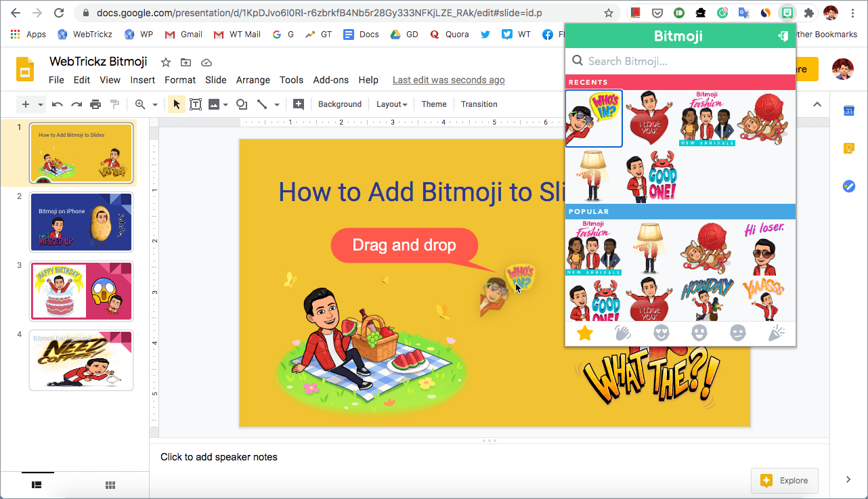The height and width of the screenshot is (499, 868).
Task: Open the Format menu
Action: [x=180, y=80]
